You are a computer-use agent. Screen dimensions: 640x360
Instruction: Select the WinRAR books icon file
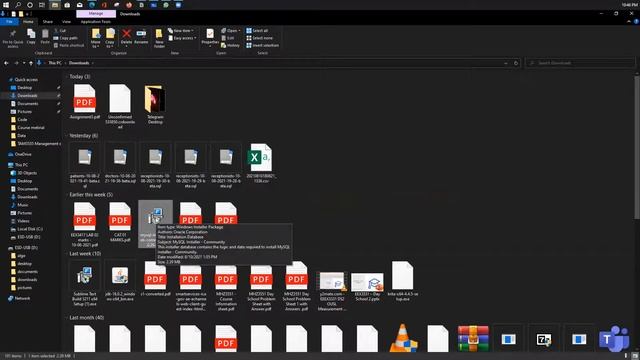point(473,338)
